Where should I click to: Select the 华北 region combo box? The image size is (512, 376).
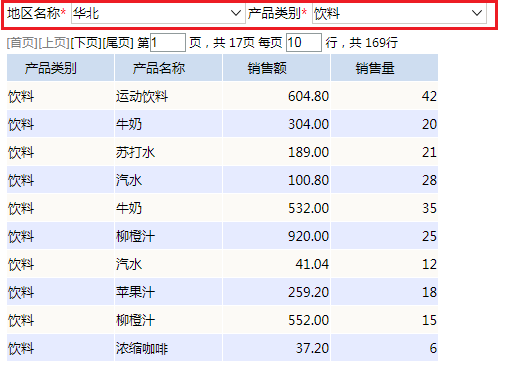click(158, 14)
